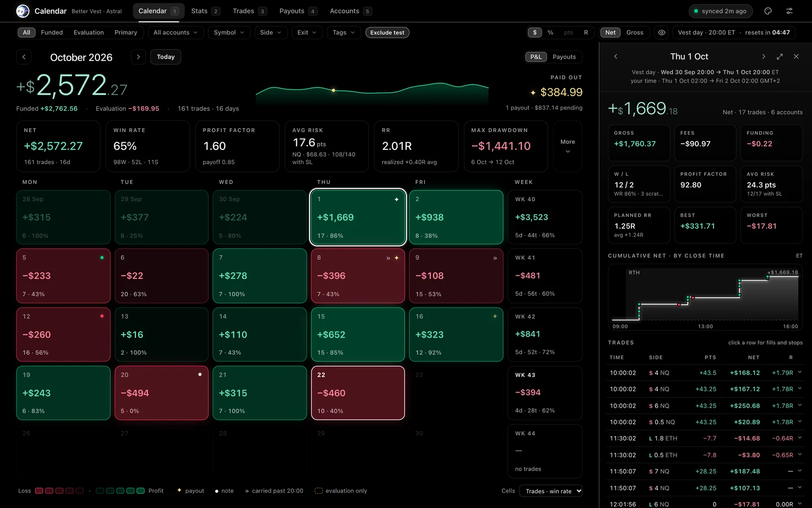Click the app logo avatar icon
The height and width of the screenshot is (508, 812).
pyautogui.click(x=23, y=11)
